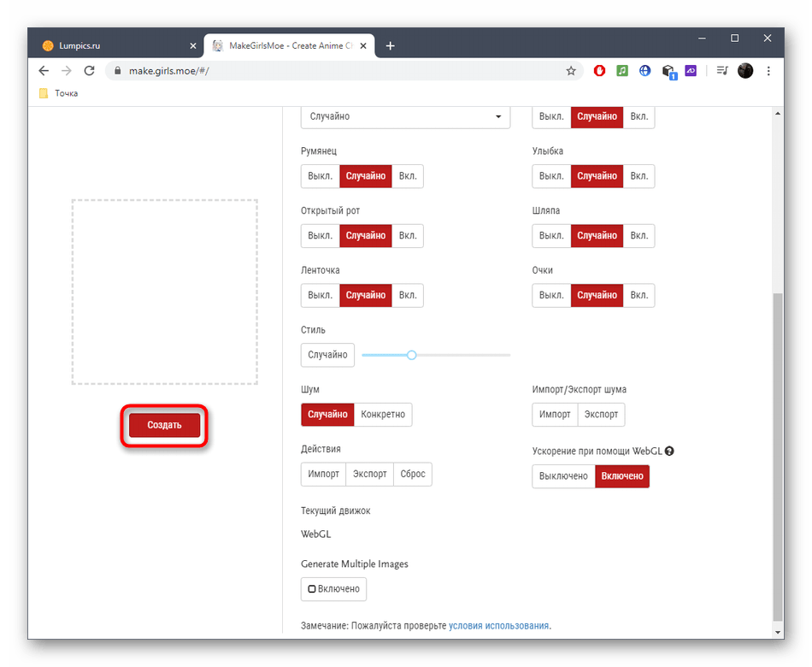
Task: Click the WebGL help question mark icon
Action: 669,451
